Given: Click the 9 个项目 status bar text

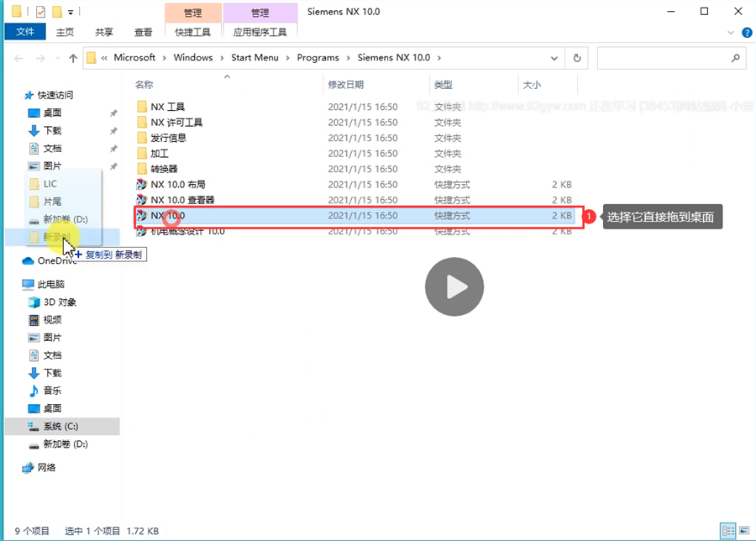Looking at the screenshot, I should point(32,531).
